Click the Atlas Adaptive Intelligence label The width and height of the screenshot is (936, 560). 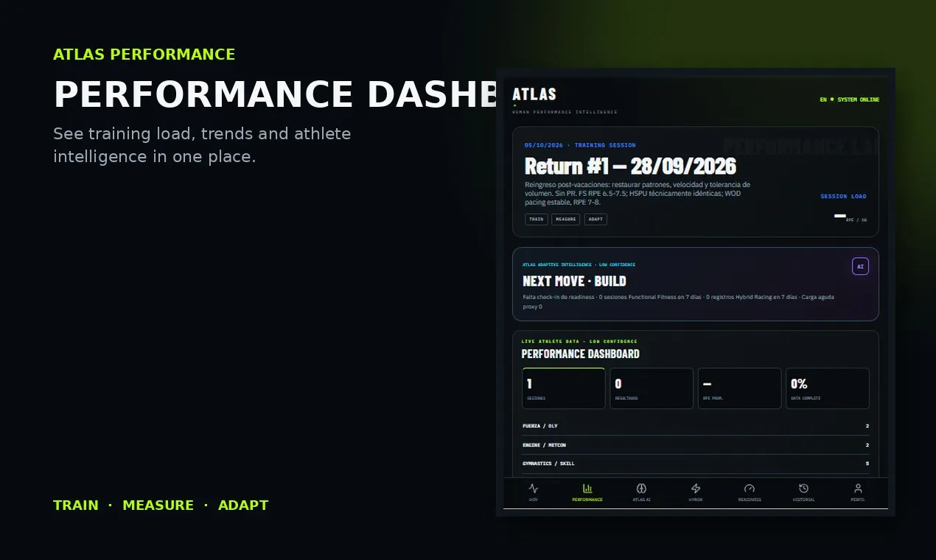tap(579, 265)
